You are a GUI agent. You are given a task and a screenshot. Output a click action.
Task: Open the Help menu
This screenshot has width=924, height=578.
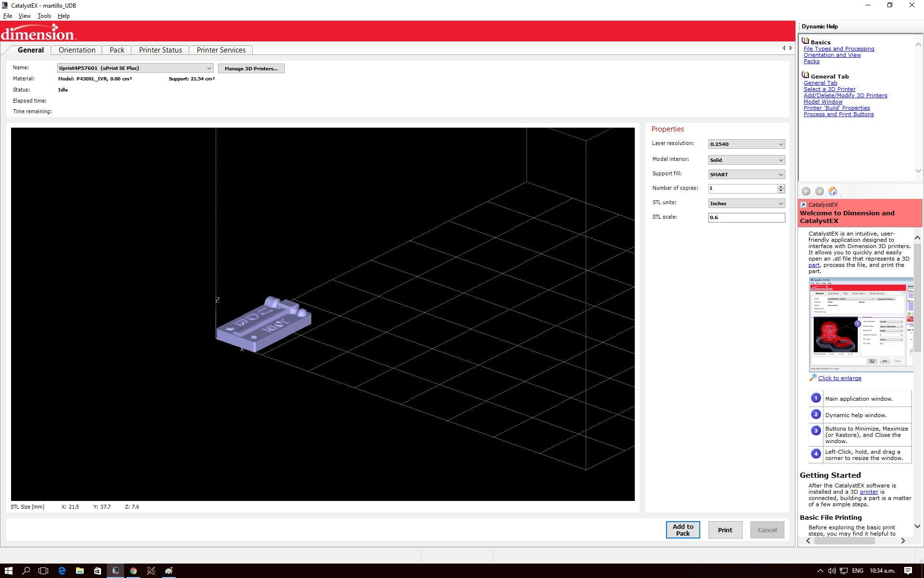pos(64,16)
